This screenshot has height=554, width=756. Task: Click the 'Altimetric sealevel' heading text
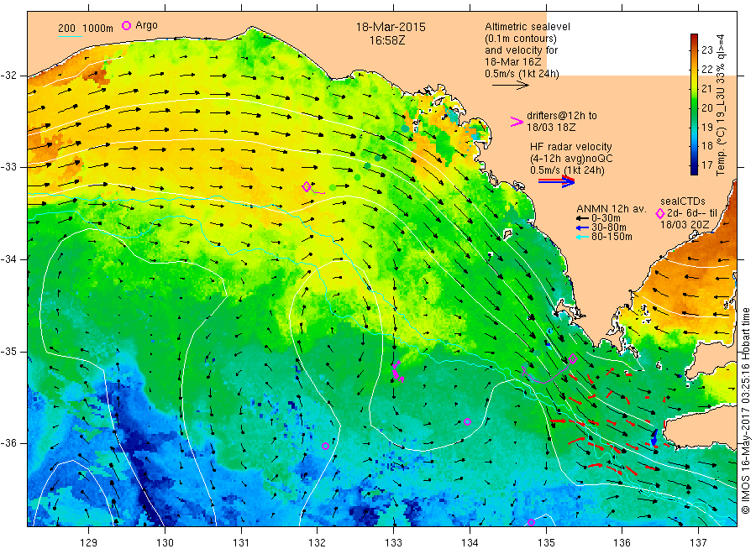click(528, 27)
